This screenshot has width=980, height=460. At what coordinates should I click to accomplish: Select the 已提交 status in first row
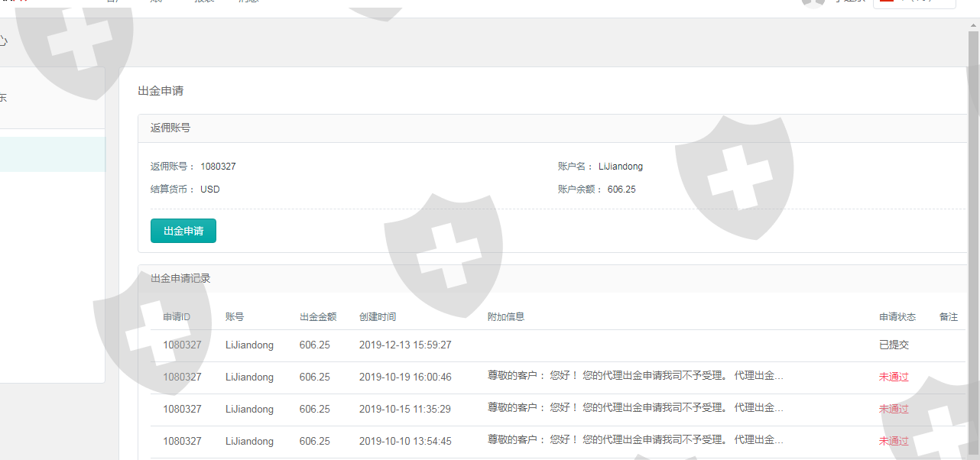(894, 345)
